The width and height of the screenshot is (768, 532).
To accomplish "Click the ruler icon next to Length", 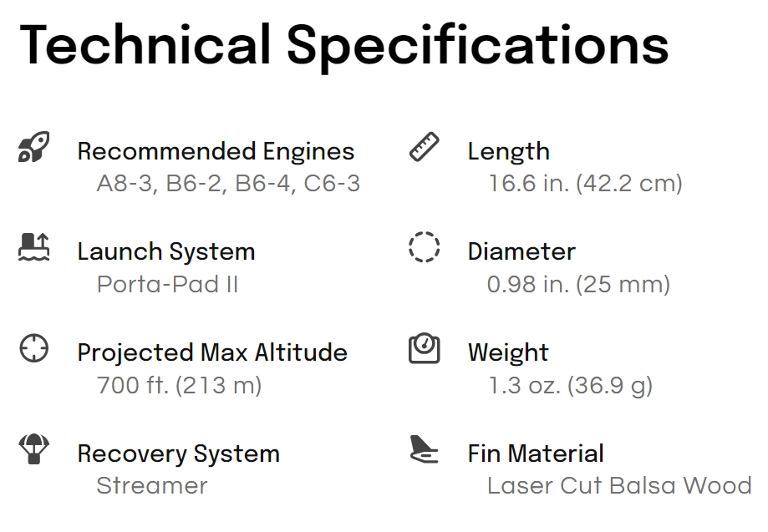I will (425, 146).
